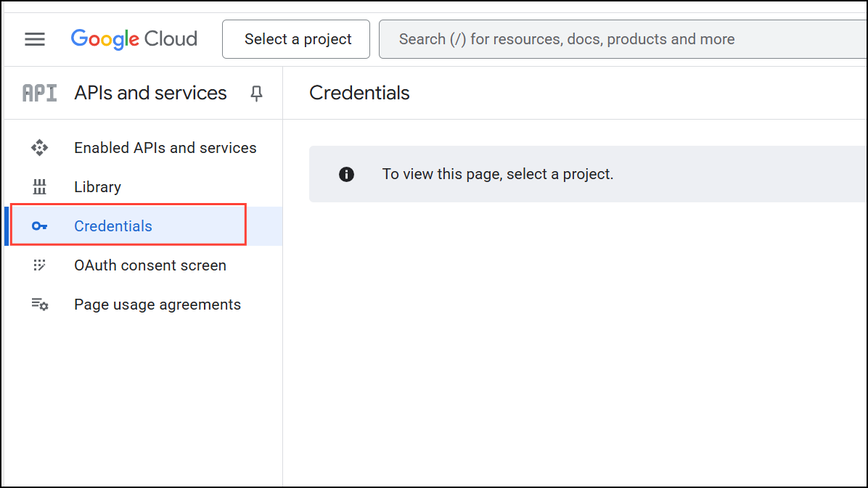Click the API logo in the sidebar header
The height and width of the screenshot is (488, 868).
(x=39, y=92)
